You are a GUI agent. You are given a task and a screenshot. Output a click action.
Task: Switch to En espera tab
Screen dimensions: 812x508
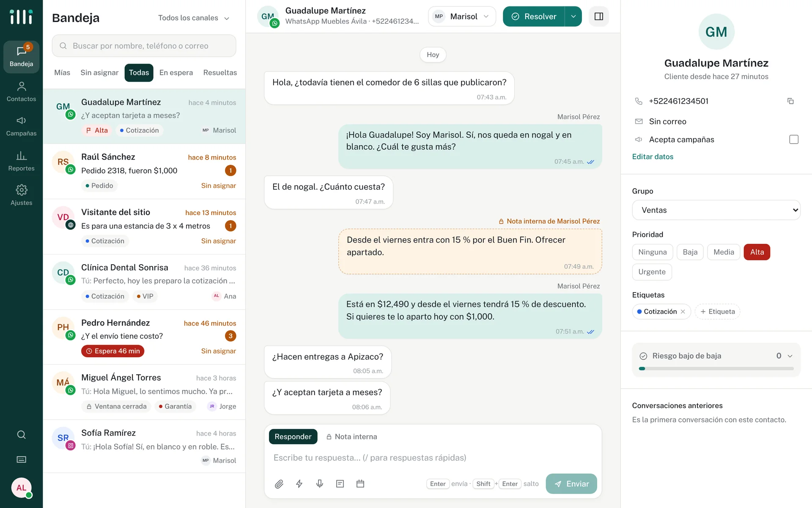pos(176,72)
